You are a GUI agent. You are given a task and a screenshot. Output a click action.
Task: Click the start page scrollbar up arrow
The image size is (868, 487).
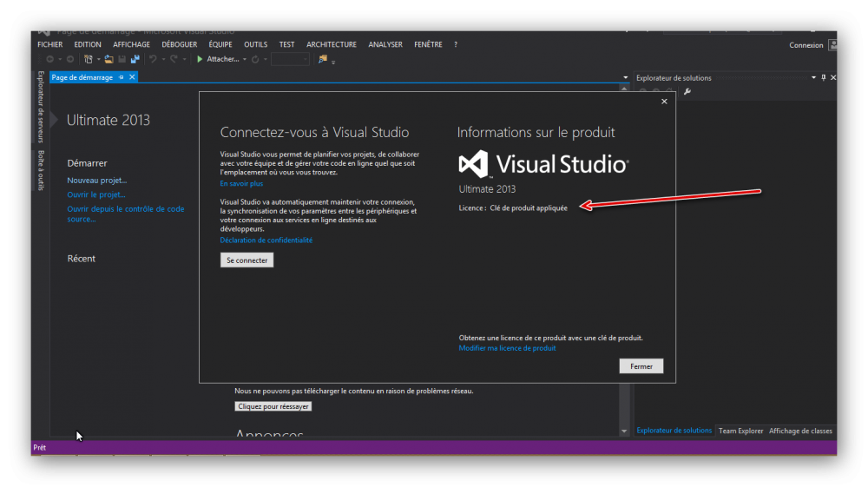click(x=624, y=89)
